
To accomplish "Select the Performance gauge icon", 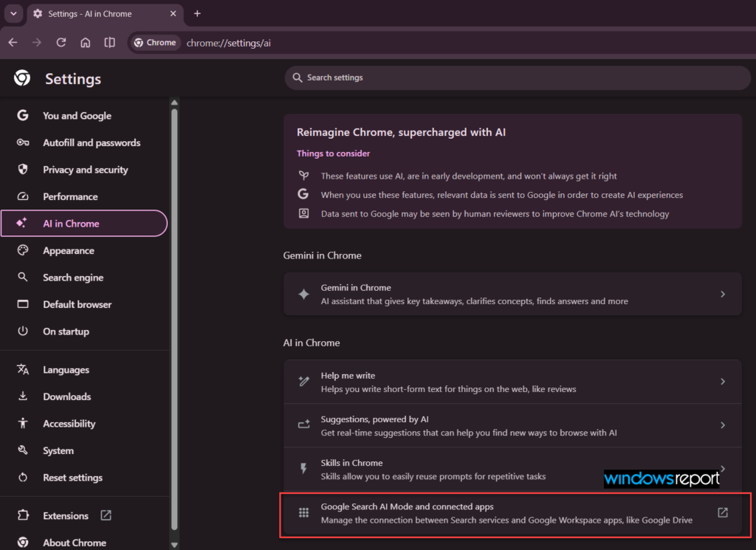I will point(23,196).
